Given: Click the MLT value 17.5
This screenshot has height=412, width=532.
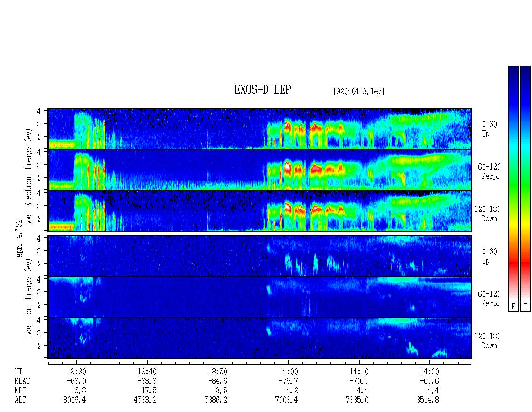Looking at the screenshot, I should tap(149, 391).
